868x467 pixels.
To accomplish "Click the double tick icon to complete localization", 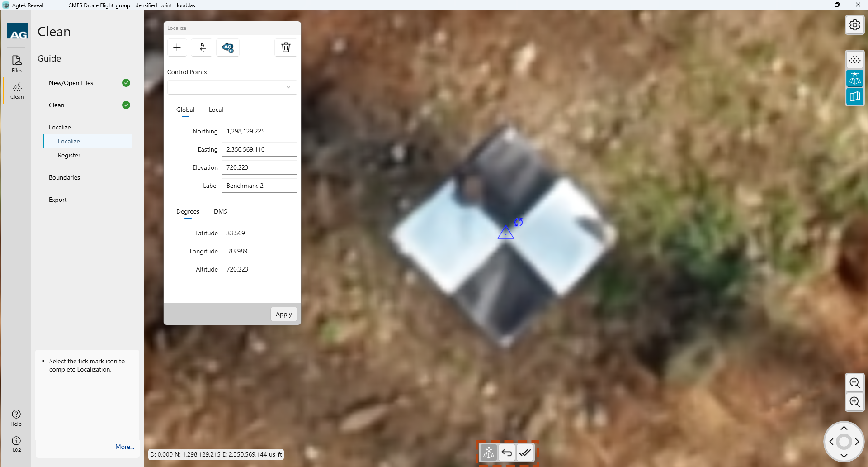I will (x=525, y=453).
